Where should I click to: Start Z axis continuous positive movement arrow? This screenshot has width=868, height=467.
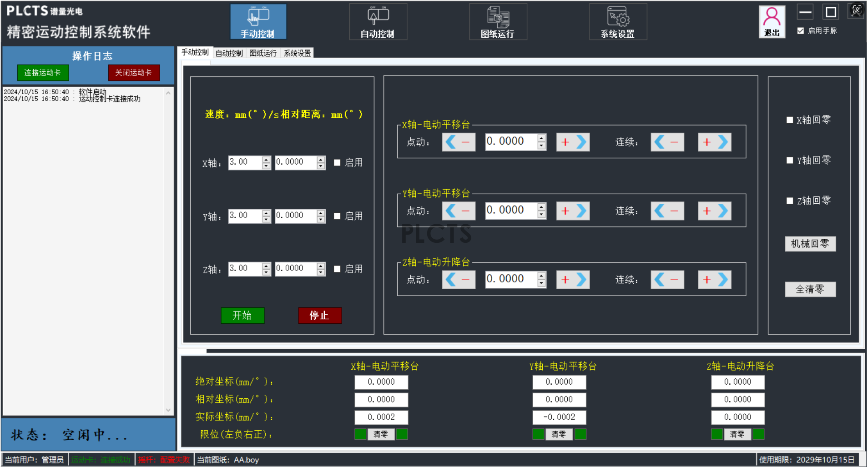tap(714, 279)
